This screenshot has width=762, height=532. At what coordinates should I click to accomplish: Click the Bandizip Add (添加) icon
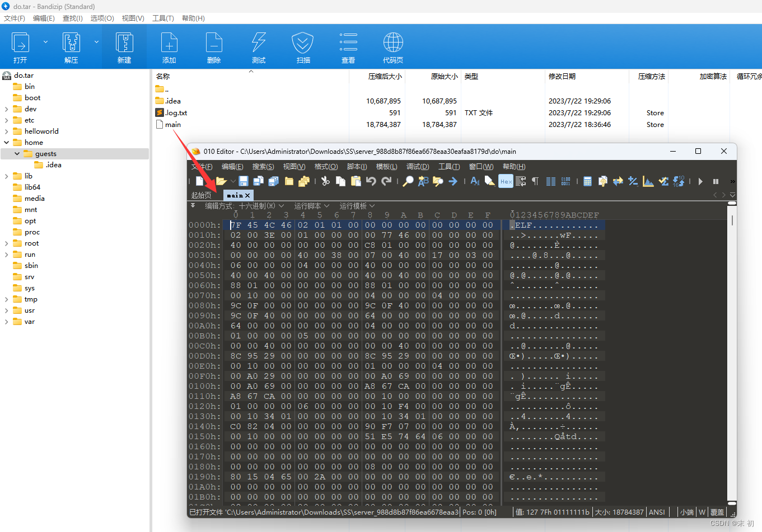pos(169,43)
